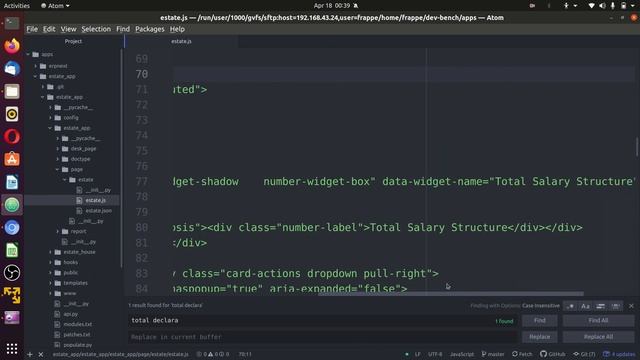The height and width of the screenshot is (360, 640).
Task: Open the Edit menu
Action: point(49,29)
